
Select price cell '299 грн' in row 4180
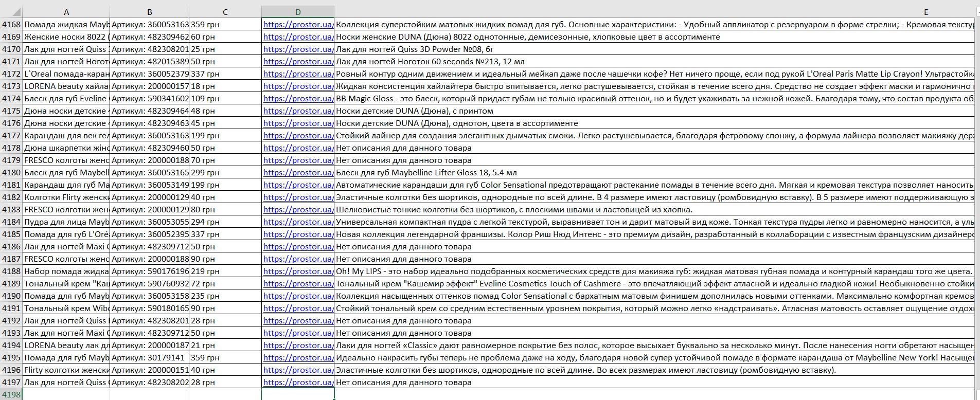225,172
